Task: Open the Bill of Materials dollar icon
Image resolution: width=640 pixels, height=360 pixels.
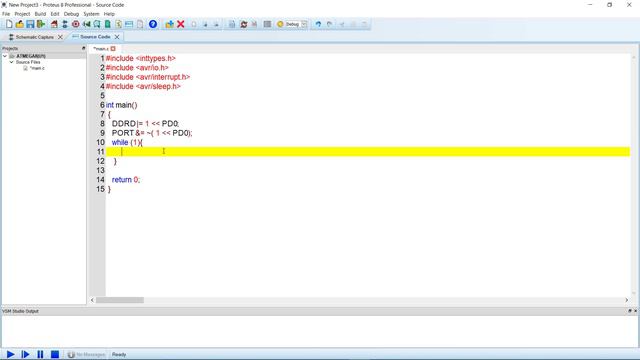Action: pos(118,24)
